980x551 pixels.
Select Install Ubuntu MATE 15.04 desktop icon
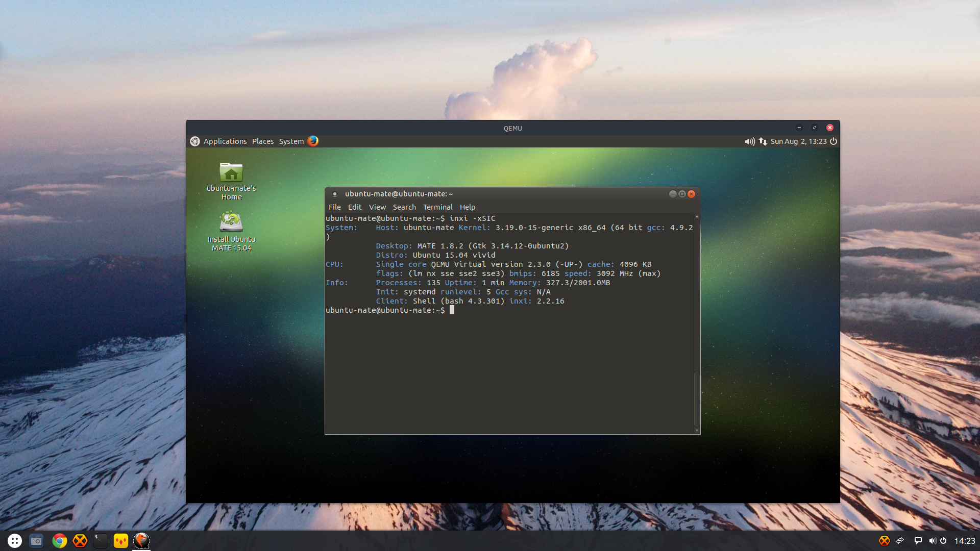[x=231, y=231]
